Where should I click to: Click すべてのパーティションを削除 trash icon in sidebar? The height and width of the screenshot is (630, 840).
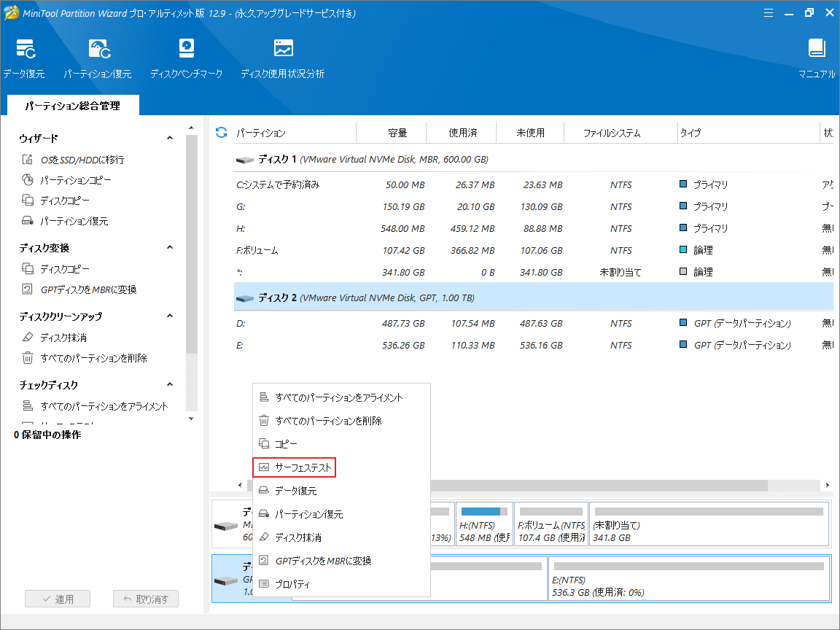coord(27,358)
